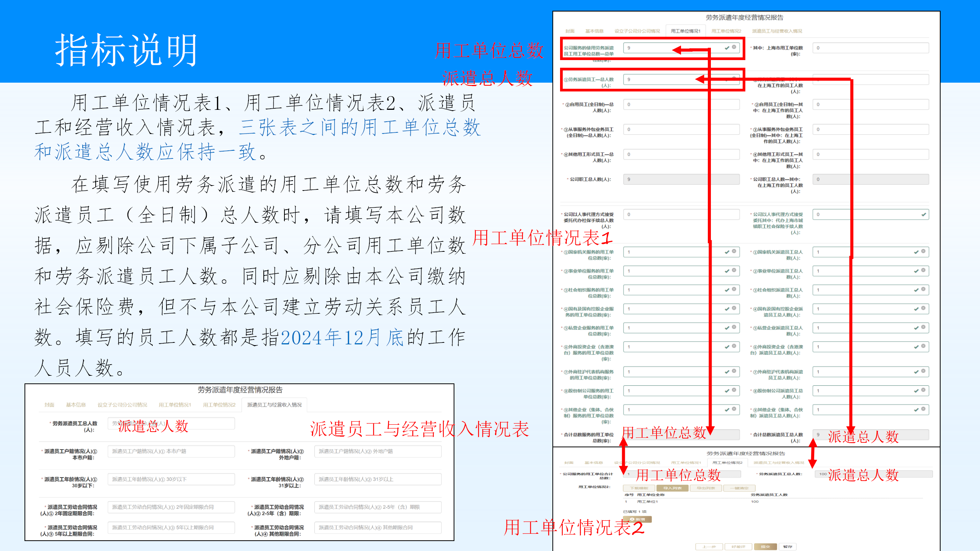The height and width of the screenshot is (551, 980).
Task: Click the 一键清空 button
Action: point(739,488)
